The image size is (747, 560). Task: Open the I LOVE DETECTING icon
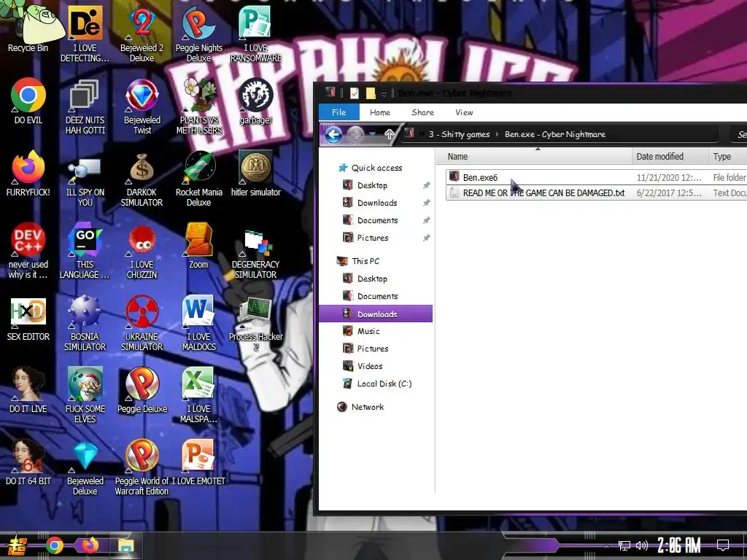pos(85,34)
